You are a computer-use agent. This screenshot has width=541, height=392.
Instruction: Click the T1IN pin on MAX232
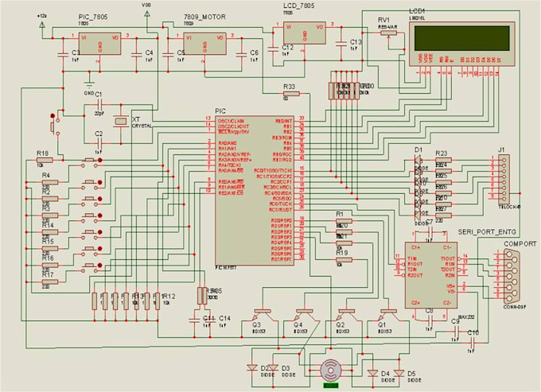[x=411, y=258]
